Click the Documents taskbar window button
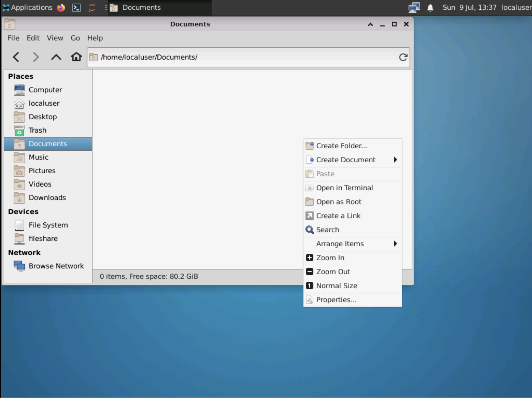Screen dimensions: 532x398 pos(160,8)
